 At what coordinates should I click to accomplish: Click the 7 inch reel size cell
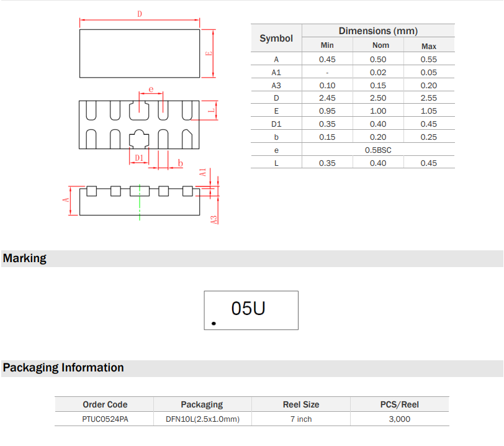(301, 419)
